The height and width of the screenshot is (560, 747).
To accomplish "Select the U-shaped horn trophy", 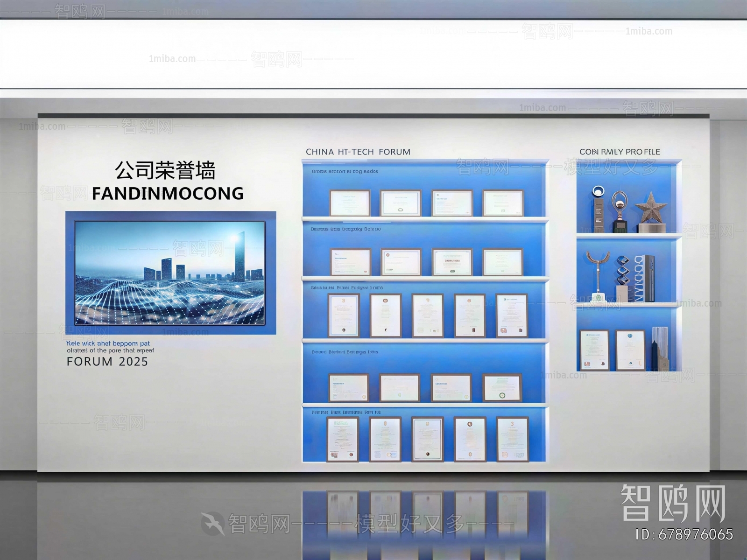I will tap(597, 275).
